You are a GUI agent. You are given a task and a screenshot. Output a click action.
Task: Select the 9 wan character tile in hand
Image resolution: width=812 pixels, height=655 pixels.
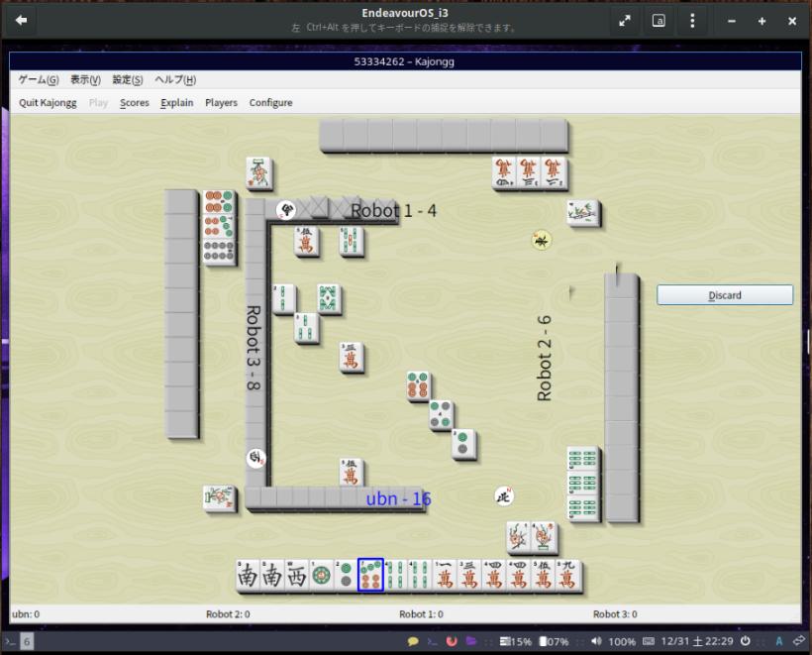tap(568, 575)
